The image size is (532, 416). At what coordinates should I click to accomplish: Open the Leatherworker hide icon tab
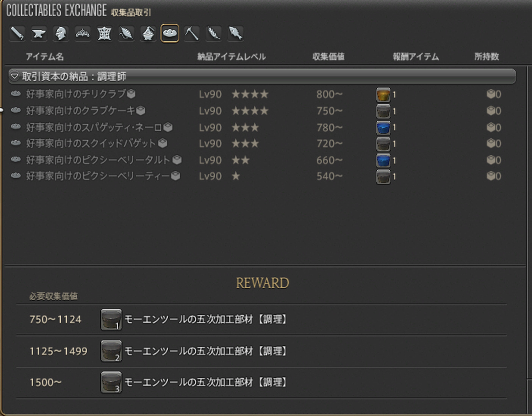[x=104, y=33]
